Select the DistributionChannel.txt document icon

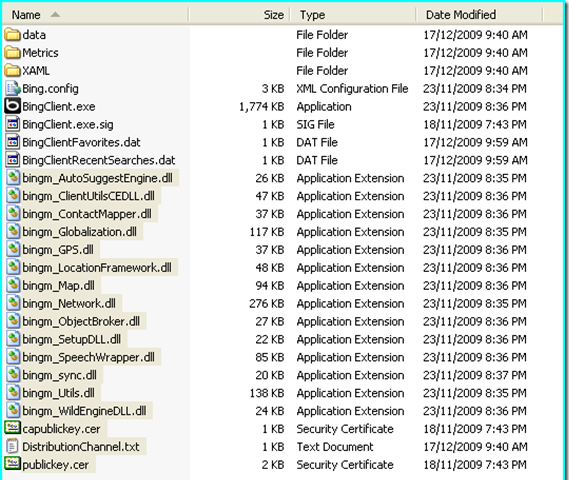tap(12, 447)
